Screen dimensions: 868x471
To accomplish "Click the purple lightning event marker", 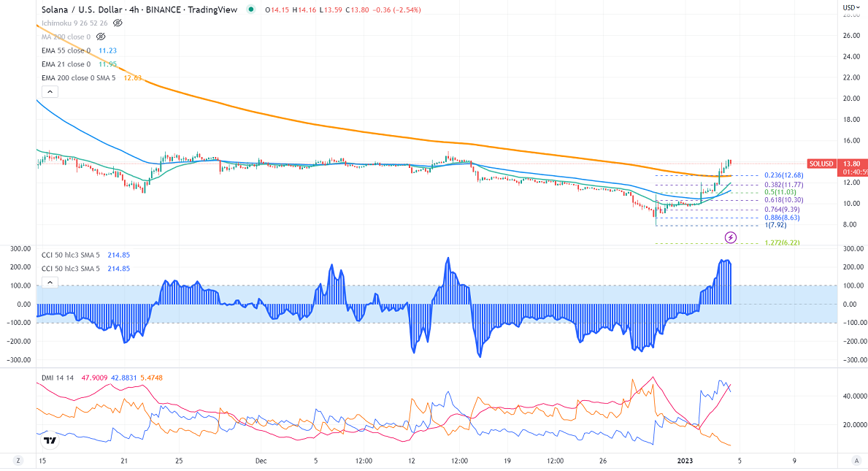I will point(731,237).
